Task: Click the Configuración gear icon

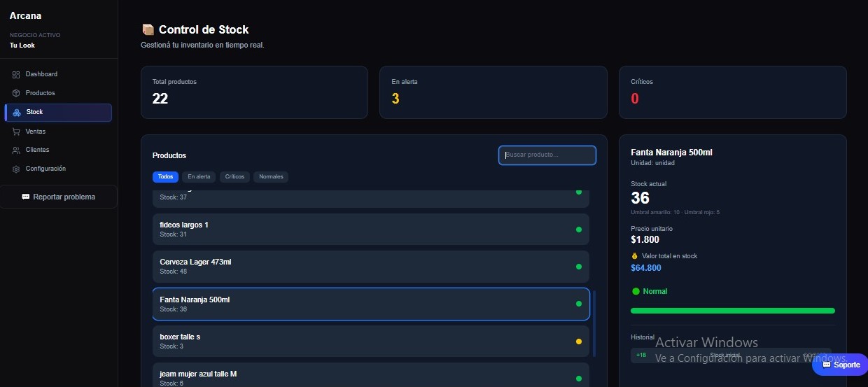Action: 16,169
